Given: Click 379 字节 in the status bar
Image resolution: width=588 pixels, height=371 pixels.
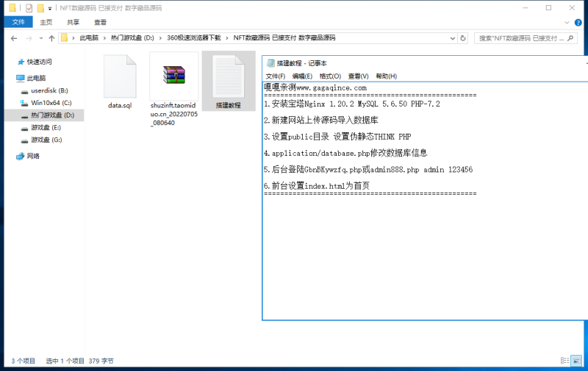Looking at the screenshot, I should [x=101, y=361].
